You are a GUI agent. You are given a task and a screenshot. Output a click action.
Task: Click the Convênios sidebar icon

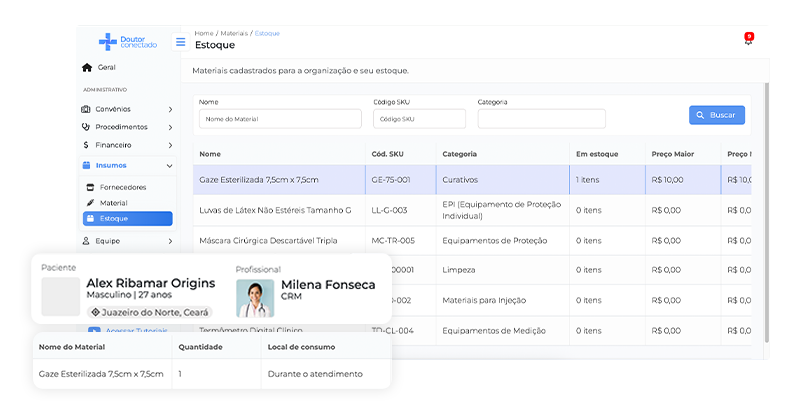pos(86,109)
